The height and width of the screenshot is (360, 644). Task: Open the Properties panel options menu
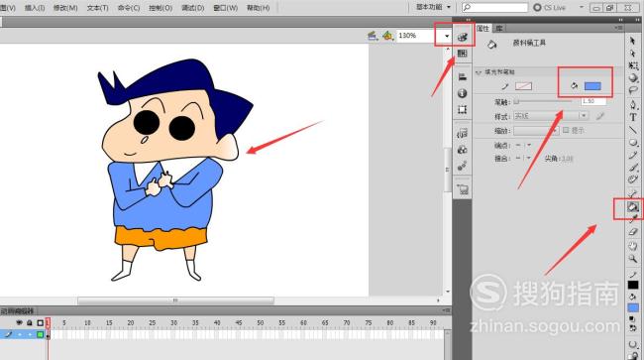618,28
